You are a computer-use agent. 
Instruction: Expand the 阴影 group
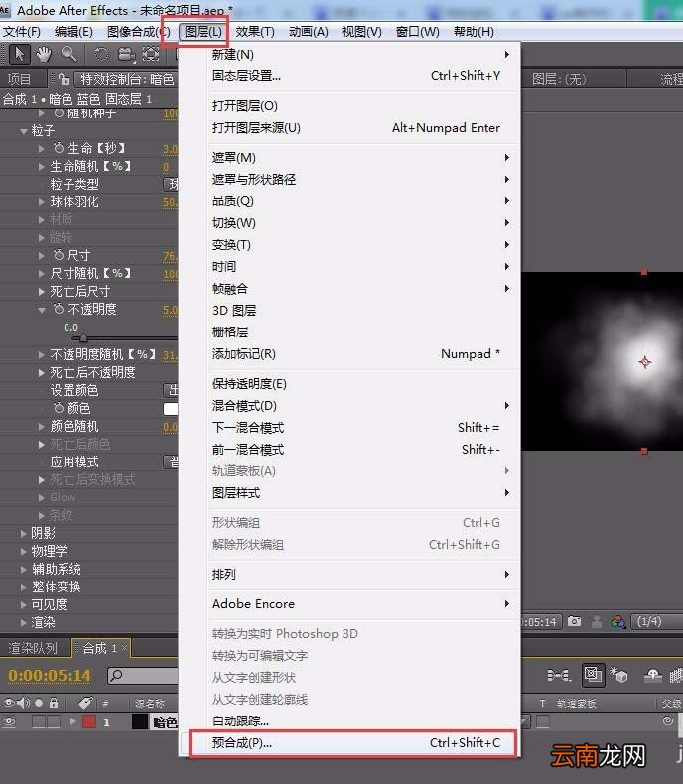[x=23, y=534]
